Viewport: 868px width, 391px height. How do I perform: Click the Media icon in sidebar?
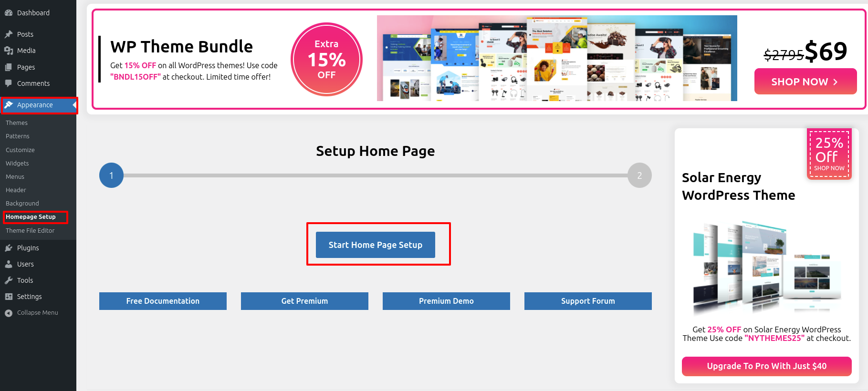click(x=9, y=51)
